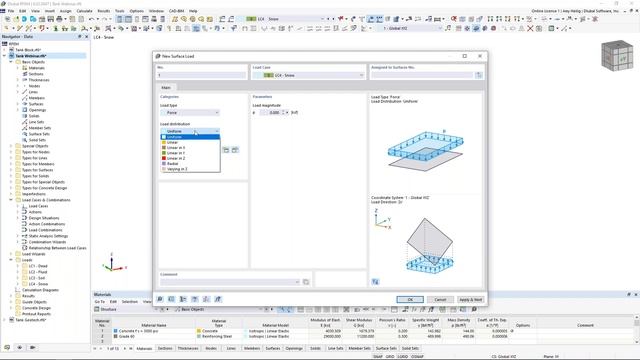
Task: Toggle SNAP in the status bar
Action: coord(378,356)
